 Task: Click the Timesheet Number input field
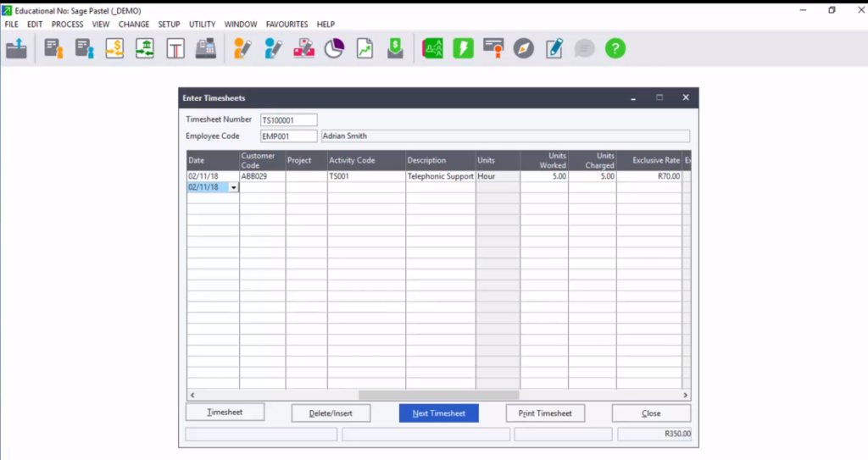click(288, 120)
